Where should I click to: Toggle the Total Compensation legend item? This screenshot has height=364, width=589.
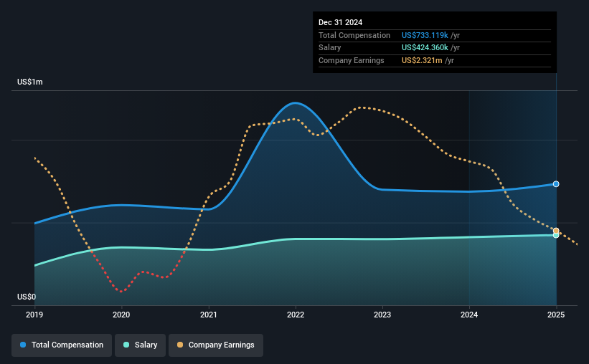62,345
